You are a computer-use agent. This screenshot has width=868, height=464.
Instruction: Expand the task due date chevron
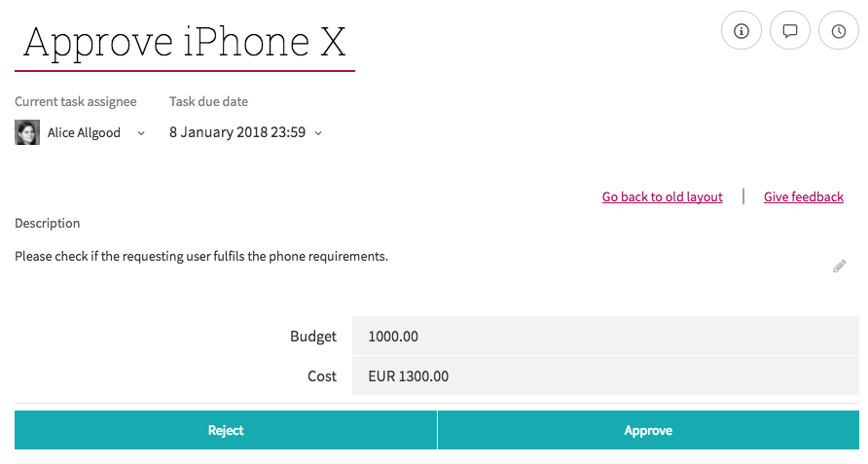click(x=318, y=133)
